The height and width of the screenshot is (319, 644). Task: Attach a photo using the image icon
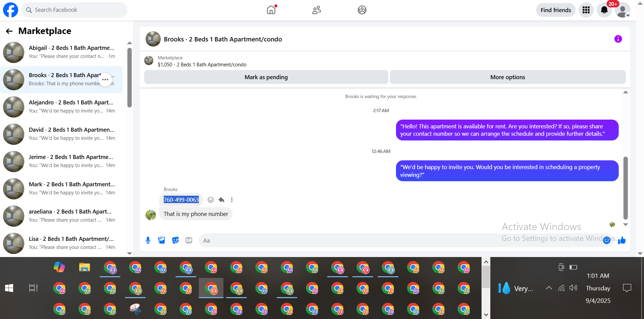click(x=162, y=240)
